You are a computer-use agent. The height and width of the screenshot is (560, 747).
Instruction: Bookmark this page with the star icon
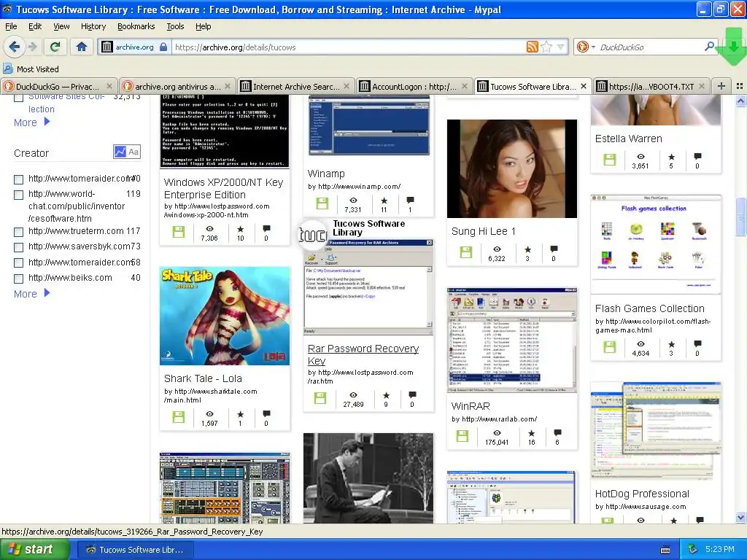click(x=547, y=47)
